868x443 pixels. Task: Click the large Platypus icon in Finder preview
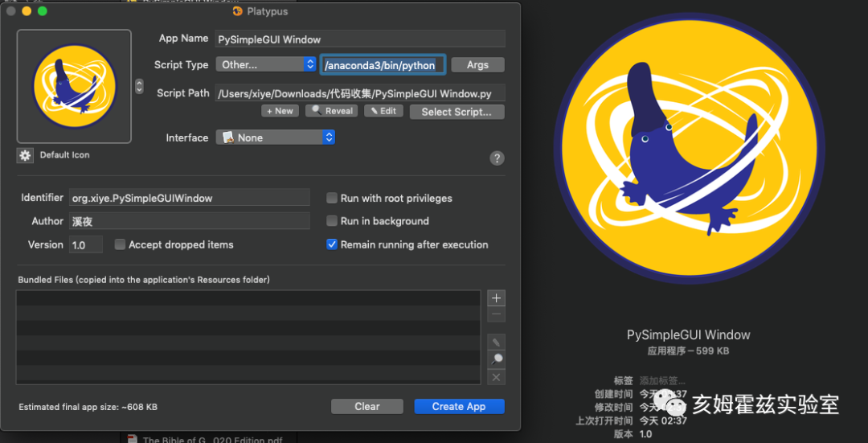[x=690, y=150]
